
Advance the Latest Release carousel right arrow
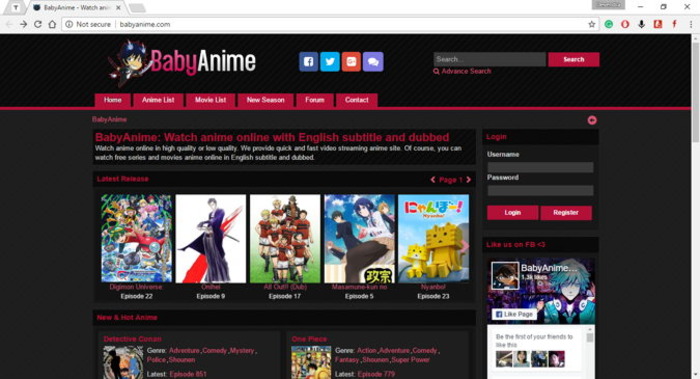click(x=465, y=245)
